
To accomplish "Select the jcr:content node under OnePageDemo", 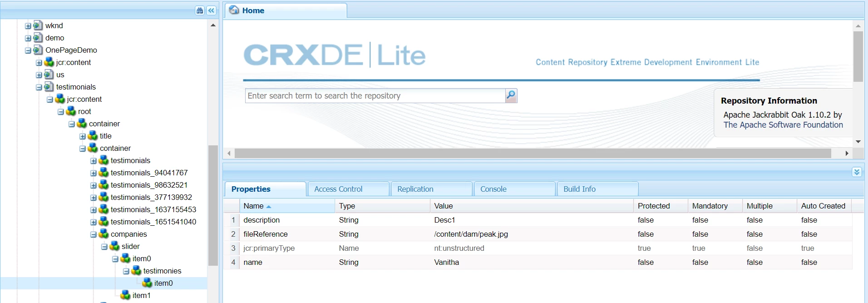I will click(x=73, y=62).
